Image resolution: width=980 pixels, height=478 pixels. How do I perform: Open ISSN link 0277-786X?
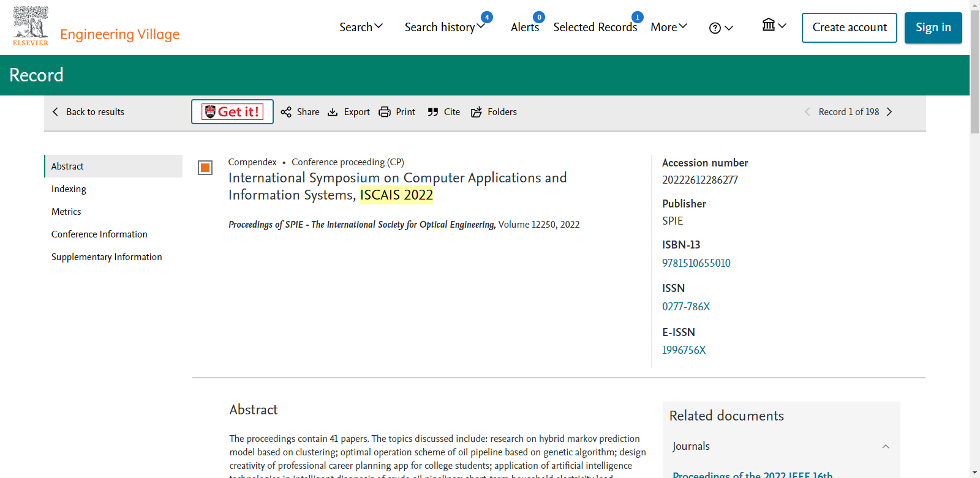coord(686,307)
